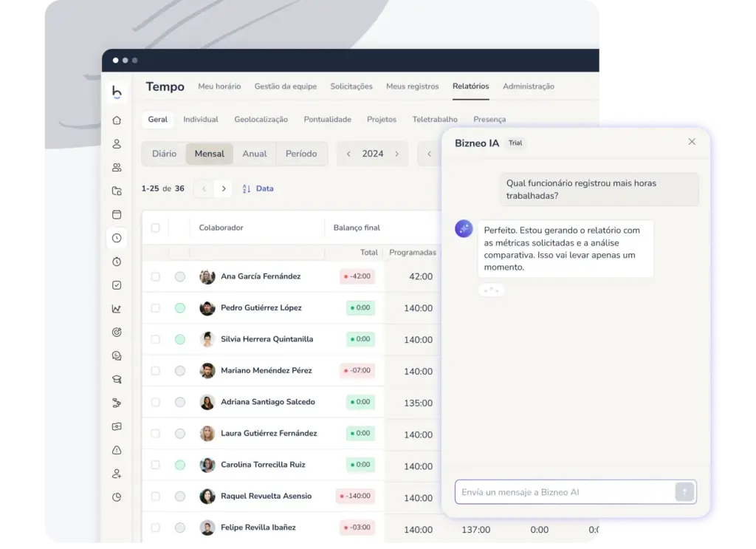Select the clock time sidebar icon
The height and width of the screenshot is (549, 756).
[x=117, y=238]
